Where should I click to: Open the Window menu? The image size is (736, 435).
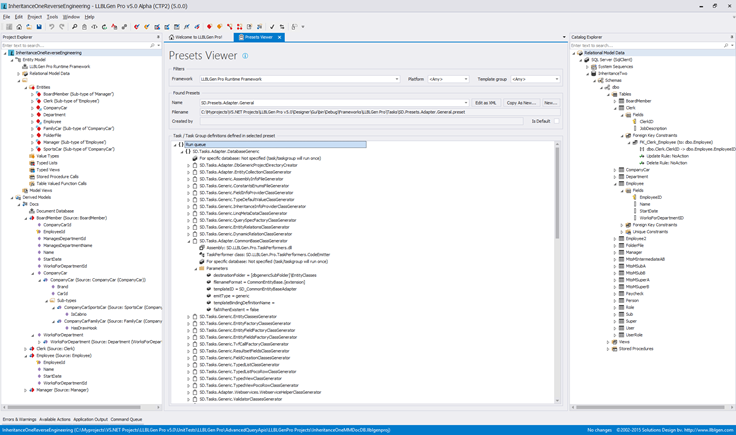[71, 17]
